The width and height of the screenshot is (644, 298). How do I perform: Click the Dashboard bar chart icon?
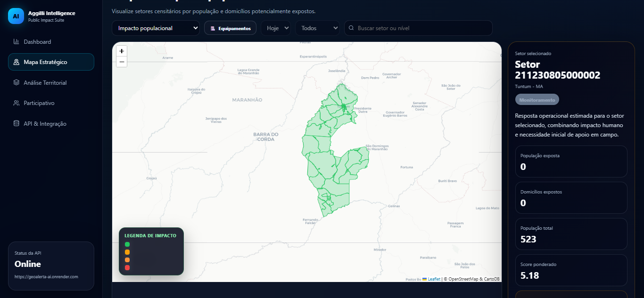click(17, 41)
